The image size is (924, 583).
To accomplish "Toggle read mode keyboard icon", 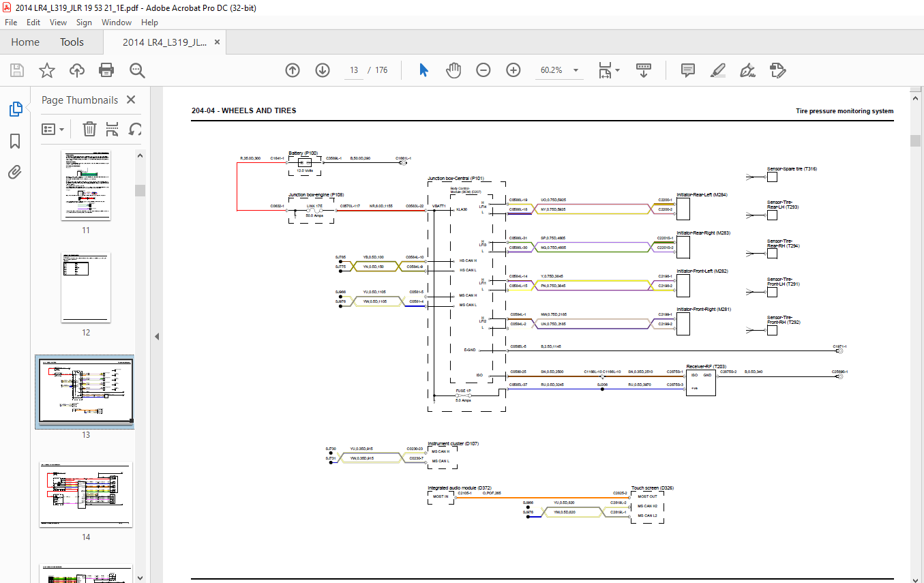I will 644,70.
